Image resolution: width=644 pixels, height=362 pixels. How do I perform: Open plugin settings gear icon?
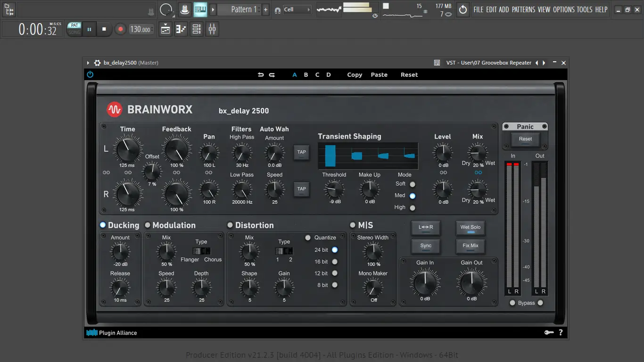[x=97, y=63]
